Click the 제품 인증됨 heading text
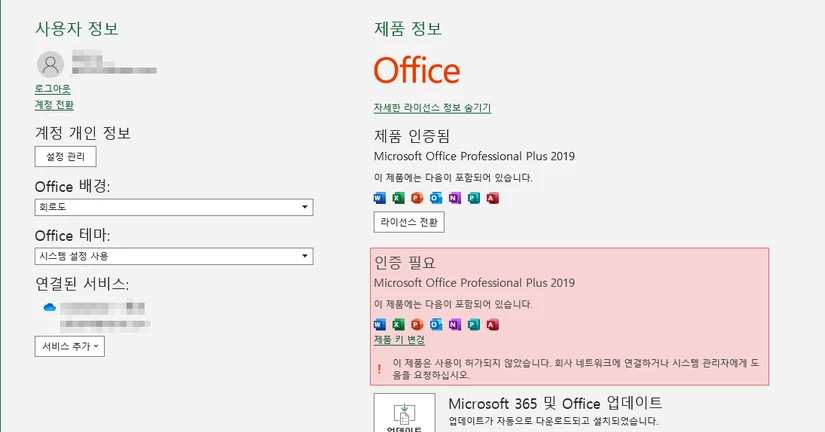This screenshot has width=825, height=432. [x=412, y=136]
